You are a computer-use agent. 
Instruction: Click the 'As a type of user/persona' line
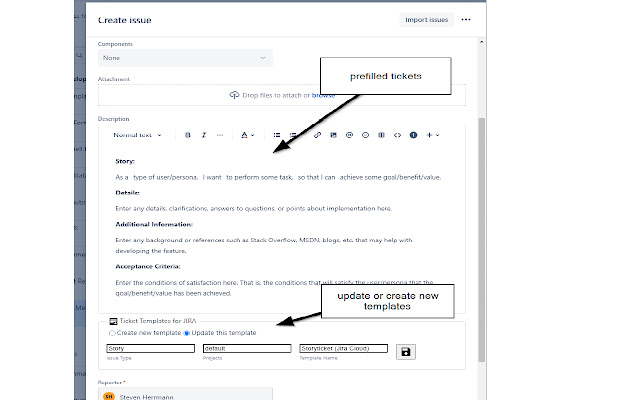coord(278,177)
